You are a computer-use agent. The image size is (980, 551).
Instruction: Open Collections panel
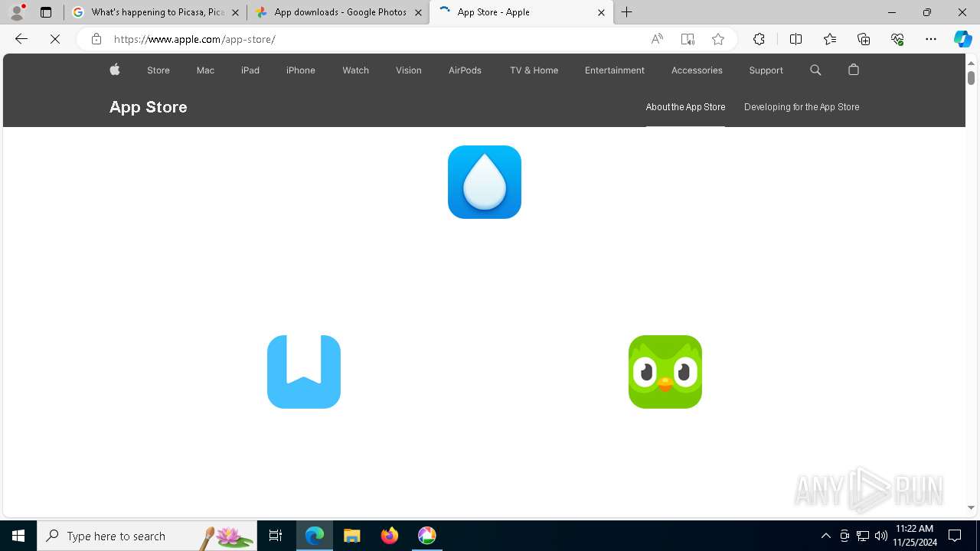click(x=864, y=39)
